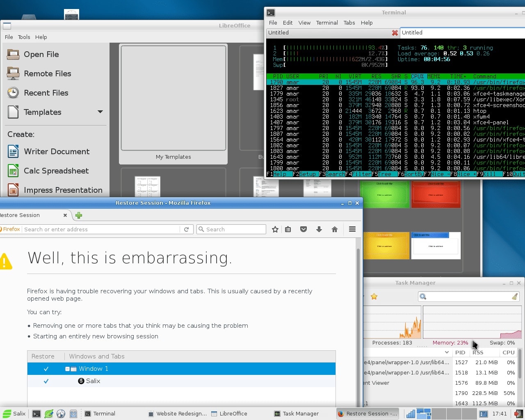This screenshot has width=525, height=420.
Task: Click the Recent Files clock icon
Action: pos(13,93)
